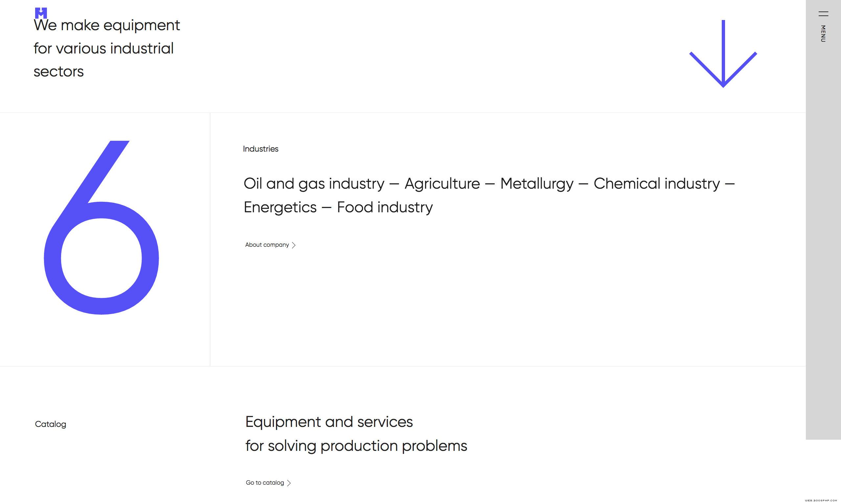The height and width of the screenshot is (504, 841).
Task: Click the chevron beside About company
Action: point(294,245)
